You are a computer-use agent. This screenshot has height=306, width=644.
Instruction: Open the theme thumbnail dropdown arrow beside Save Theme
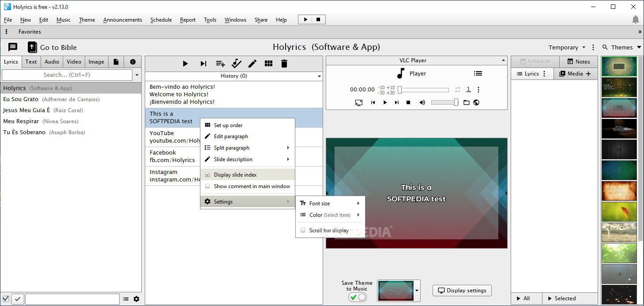point(418,291)
